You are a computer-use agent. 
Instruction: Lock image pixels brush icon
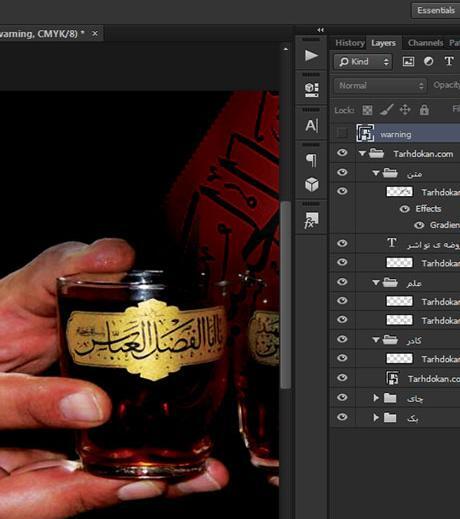(x=386, y=110)
